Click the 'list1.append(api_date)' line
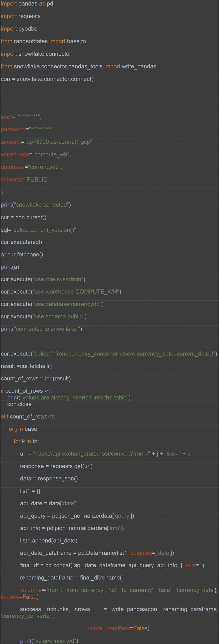Screen dimensions: 219x644 49,540
